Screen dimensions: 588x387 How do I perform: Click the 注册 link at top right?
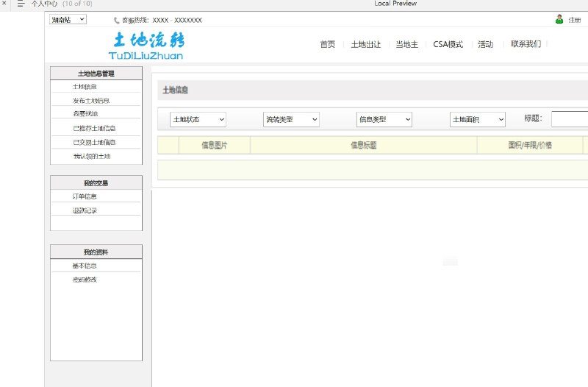(575, 21)
